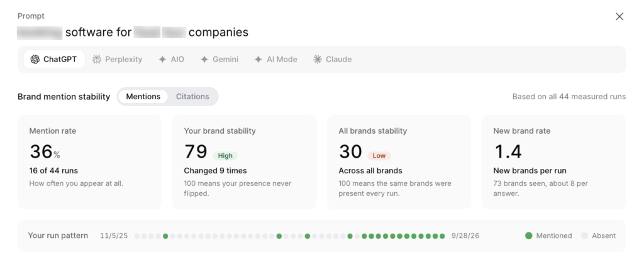The image size is (644, 260).
Task: Click the first green dot in run pattern
Action: [165, 236]
